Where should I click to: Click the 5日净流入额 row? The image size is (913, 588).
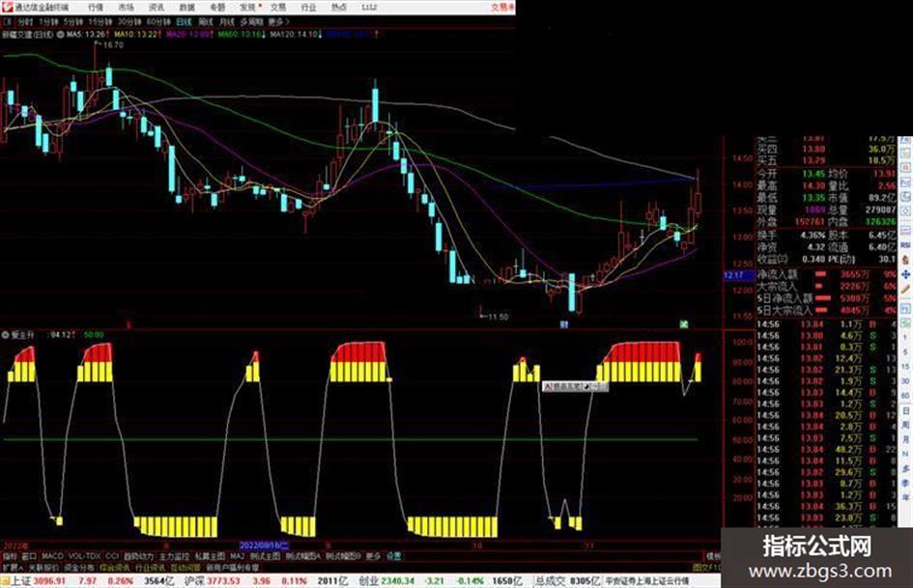tap(827, 298)
